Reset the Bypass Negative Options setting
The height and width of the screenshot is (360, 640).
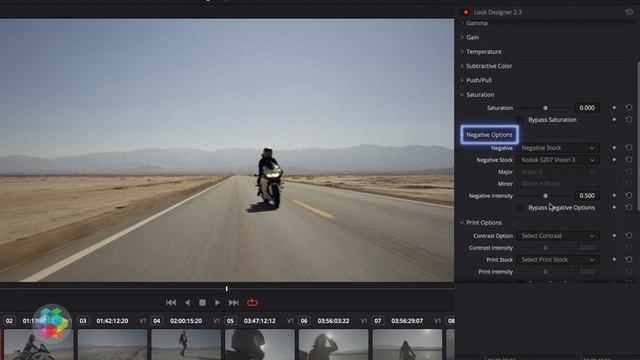click(x=629, y=207)
